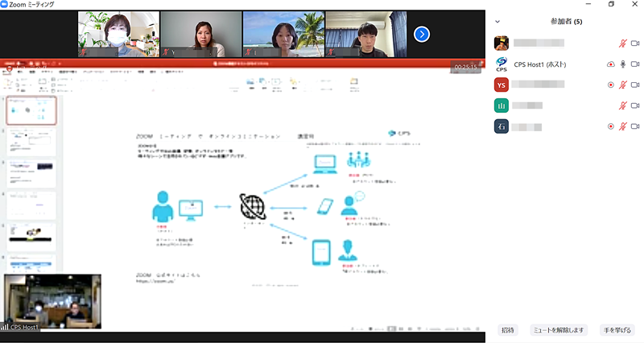This screenshot has width=644, height=343.
Task: Click the muted mic icon on beach-background video
Action: coord(248,52)
